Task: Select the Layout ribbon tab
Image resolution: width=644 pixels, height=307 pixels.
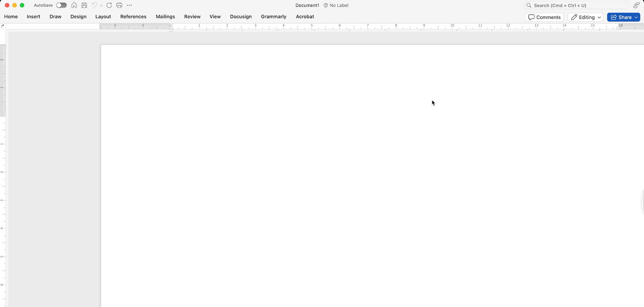Action: coord(103,17)
